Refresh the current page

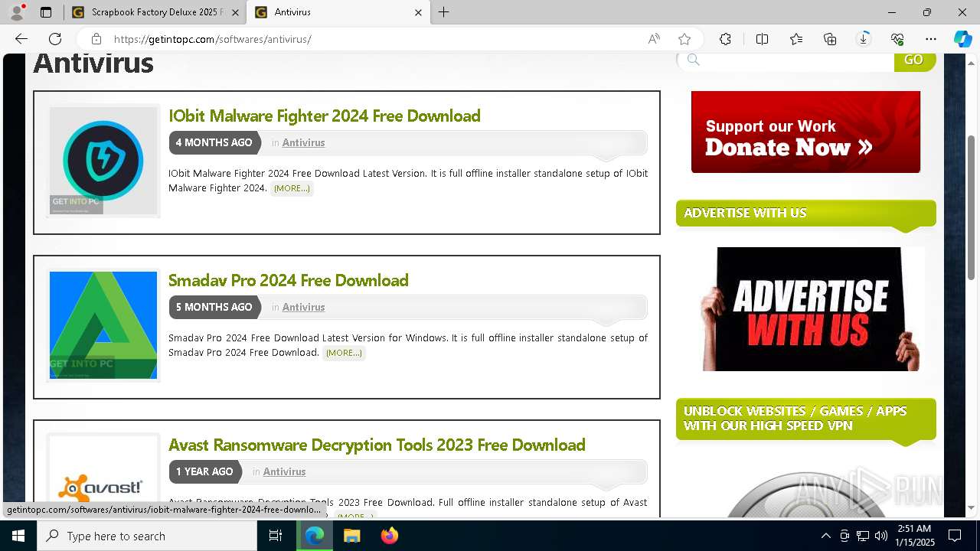tap(55, 39)
